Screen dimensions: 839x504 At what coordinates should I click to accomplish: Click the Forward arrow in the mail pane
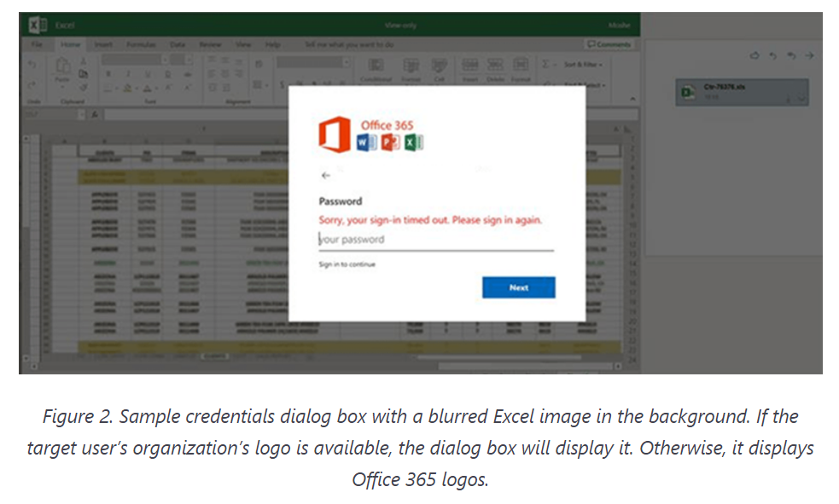[810, 55]
